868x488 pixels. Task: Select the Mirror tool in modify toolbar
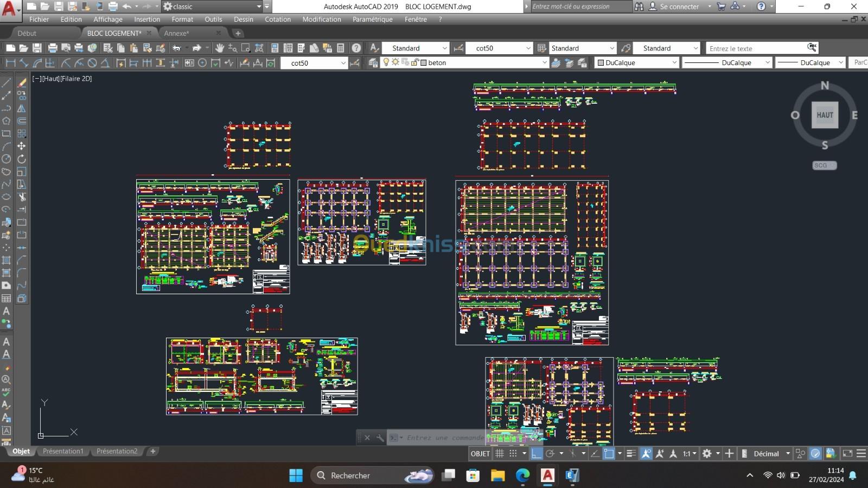point(22,108)
